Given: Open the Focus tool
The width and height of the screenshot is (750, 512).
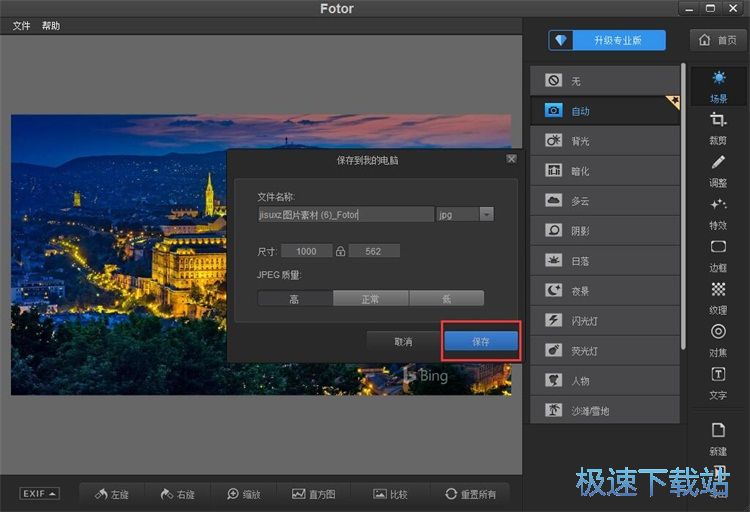Looking at the screenshot, I should tap(718, 337).
